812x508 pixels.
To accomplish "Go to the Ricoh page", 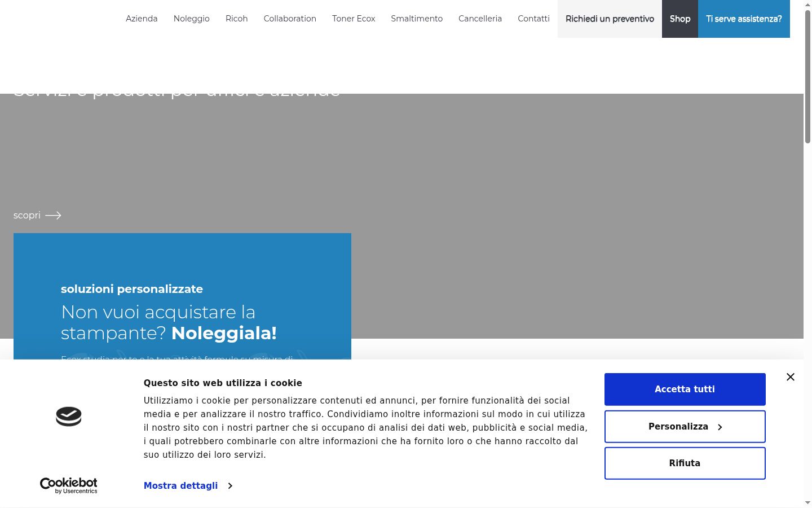I will (237, 19).
